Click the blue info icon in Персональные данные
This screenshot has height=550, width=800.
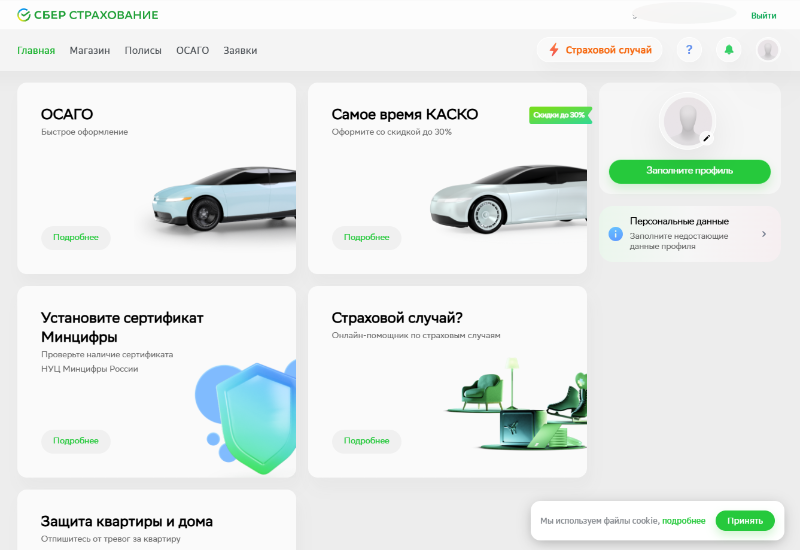[x=616, y=234]
